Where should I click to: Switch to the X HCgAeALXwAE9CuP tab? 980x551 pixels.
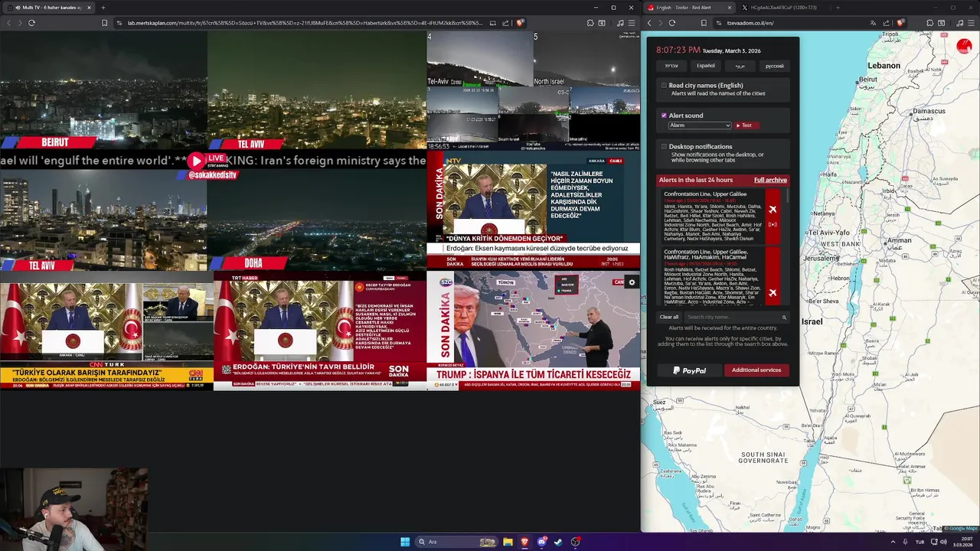tap(784, 8)
